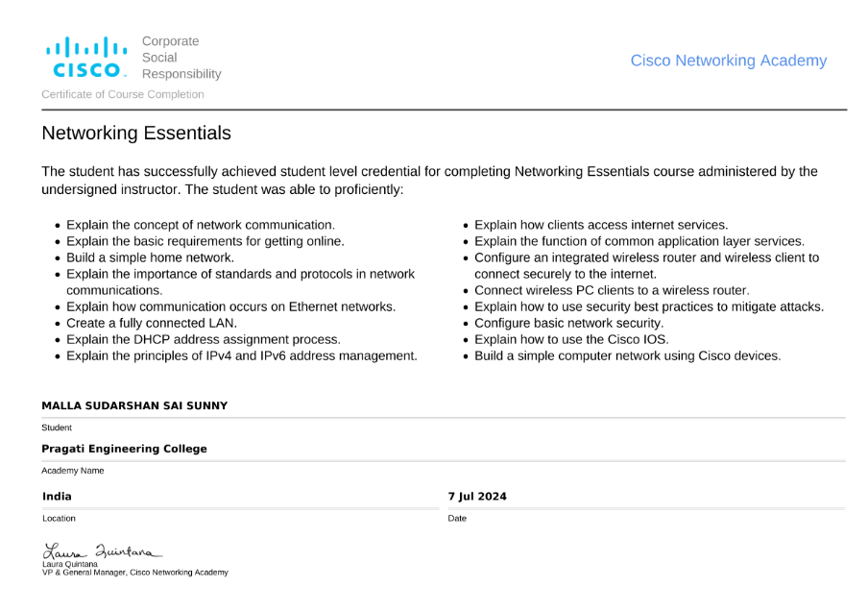Click the 7 Jul 2024 date value
Viewport: 868px width, 611px height.
477,497
